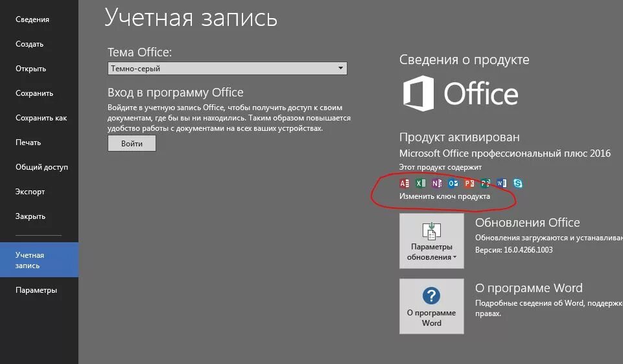623x364 pixels.
Task: Click Изменить ключ продукта link
Action: (x=444, y=196)
